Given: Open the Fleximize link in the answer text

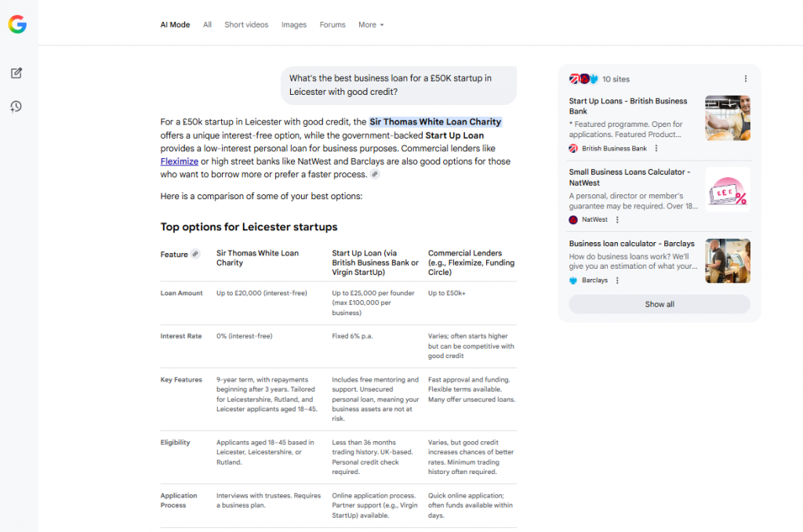Looking at the screenshot, I should (x=179, y=161).
